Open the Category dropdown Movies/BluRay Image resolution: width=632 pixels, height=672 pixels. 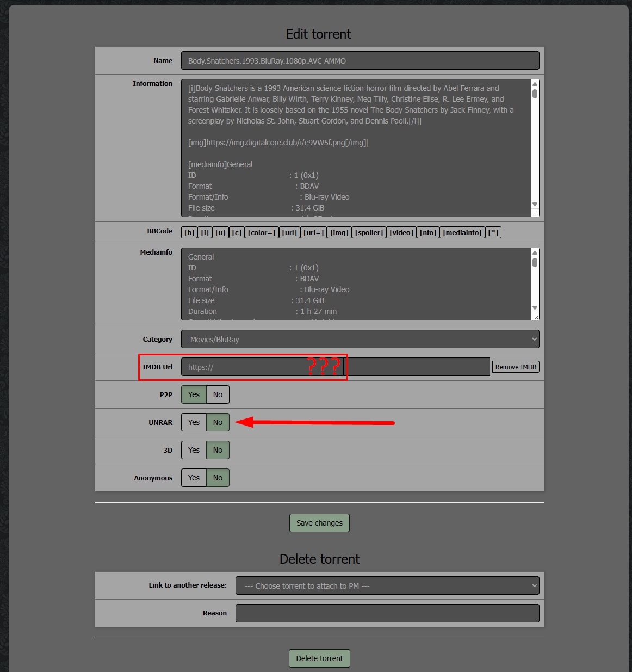pos(360,339)
